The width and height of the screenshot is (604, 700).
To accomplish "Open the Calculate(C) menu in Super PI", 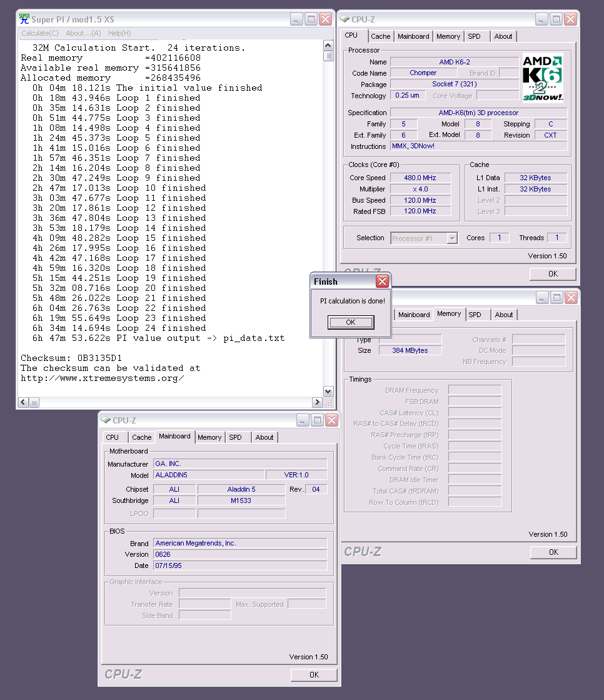I will click(x=39, y=33).
